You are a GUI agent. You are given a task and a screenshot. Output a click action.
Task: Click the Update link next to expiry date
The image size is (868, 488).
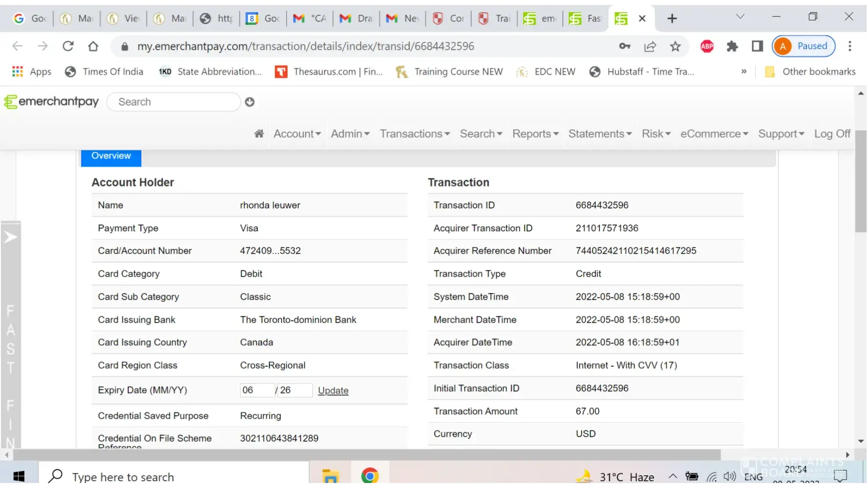(x=333, y=390)
